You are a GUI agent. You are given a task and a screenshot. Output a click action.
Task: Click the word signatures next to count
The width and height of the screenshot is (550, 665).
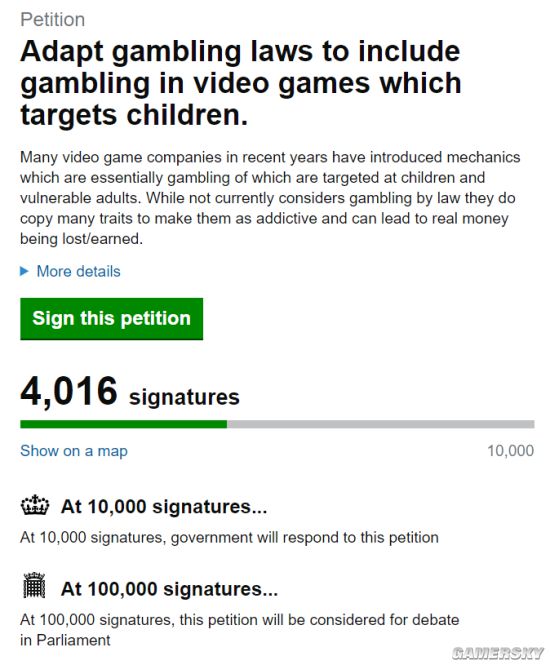coord(184,397)
